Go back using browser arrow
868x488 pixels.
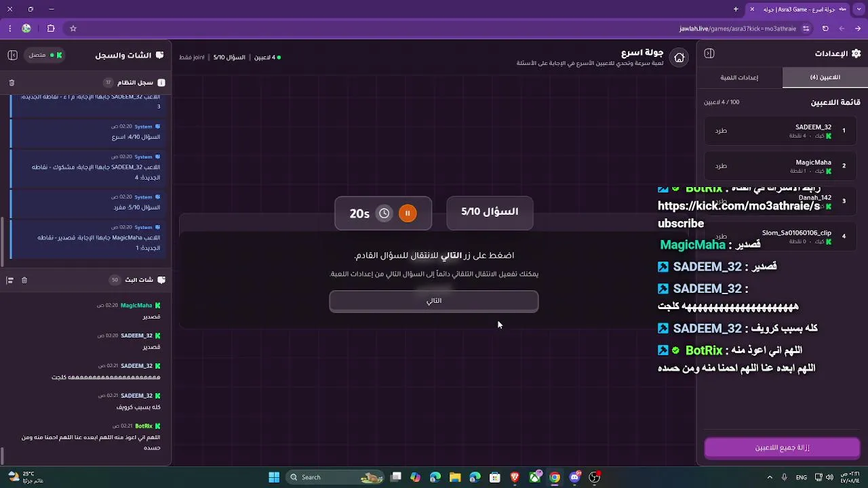[859, 28]
